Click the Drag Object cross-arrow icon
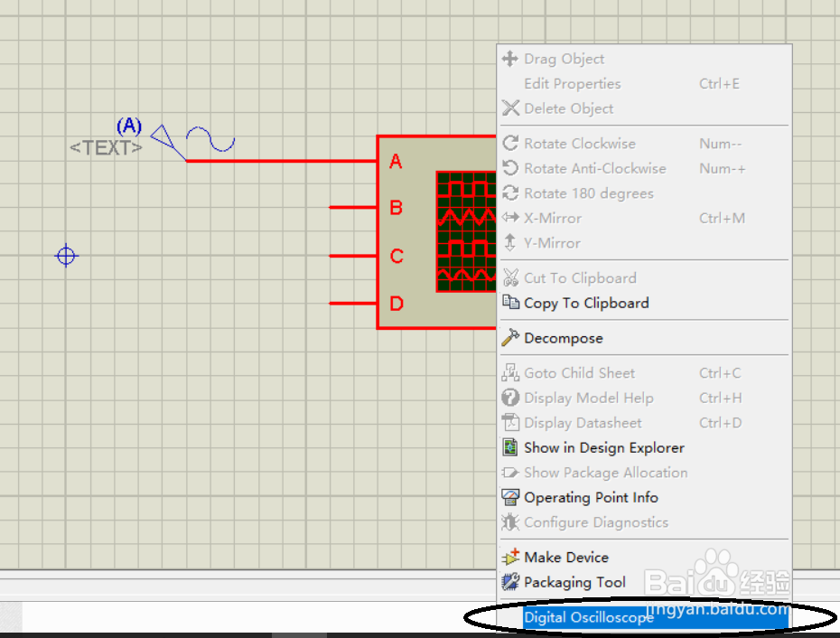The height and width of the screenshot is (638, 840). click(510, 59)
